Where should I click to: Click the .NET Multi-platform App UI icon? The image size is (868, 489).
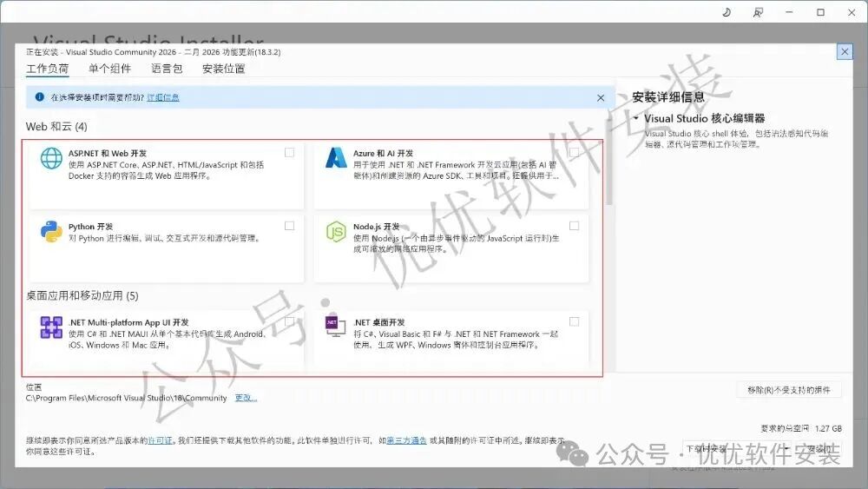[51, 327]
